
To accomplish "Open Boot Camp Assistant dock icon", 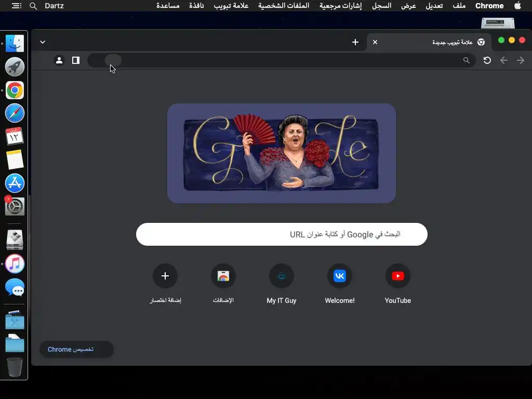I will [x=15, y=240].
